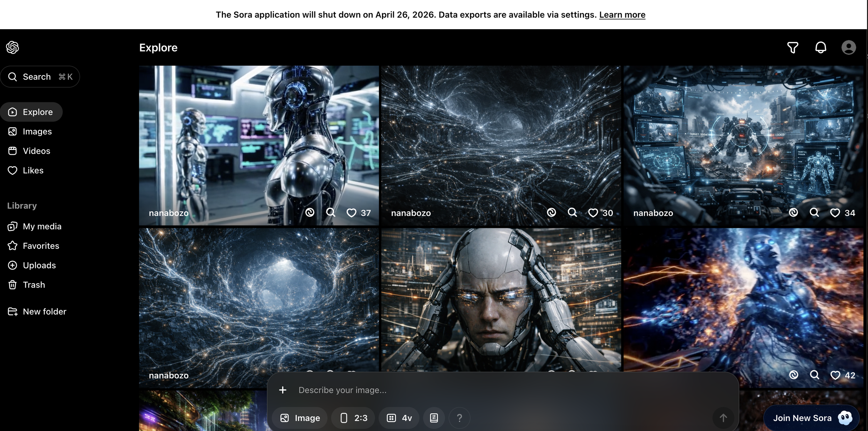Open the 2:3 aspect ratio selector
868x431 pixels.
pyautogui.click(x=353, y=418)
